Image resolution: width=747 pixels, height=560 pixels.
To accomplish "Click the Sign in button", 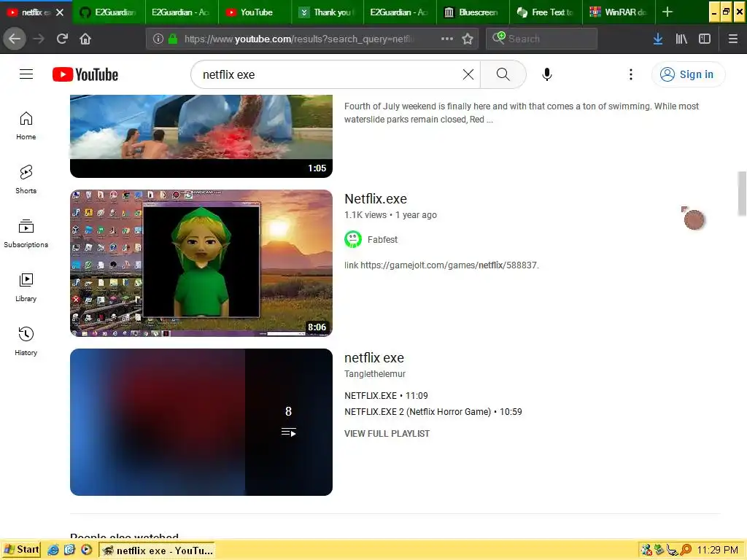I will [x=688, y=74].
